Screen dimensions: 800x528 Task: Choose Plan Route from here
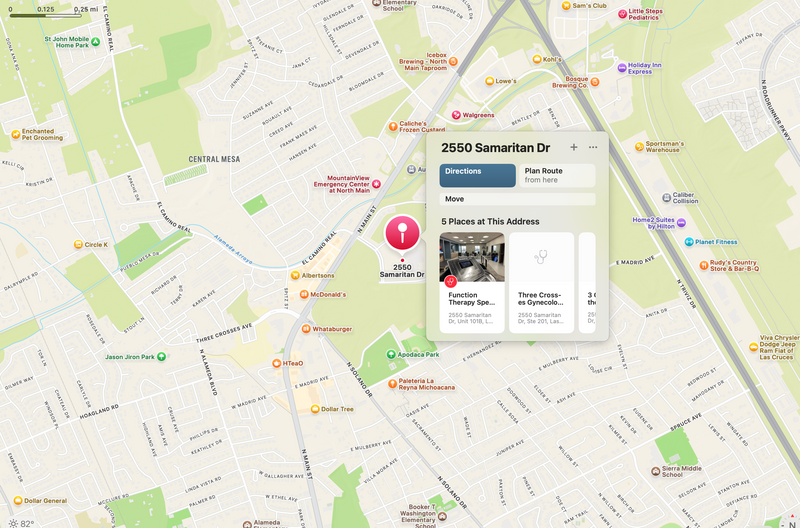[x=557, y=175]
